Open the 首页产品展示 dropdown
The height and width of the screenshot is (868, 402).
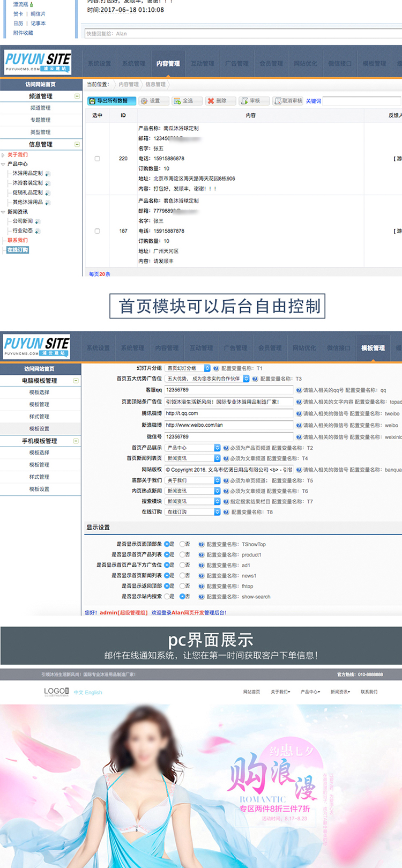192,448
